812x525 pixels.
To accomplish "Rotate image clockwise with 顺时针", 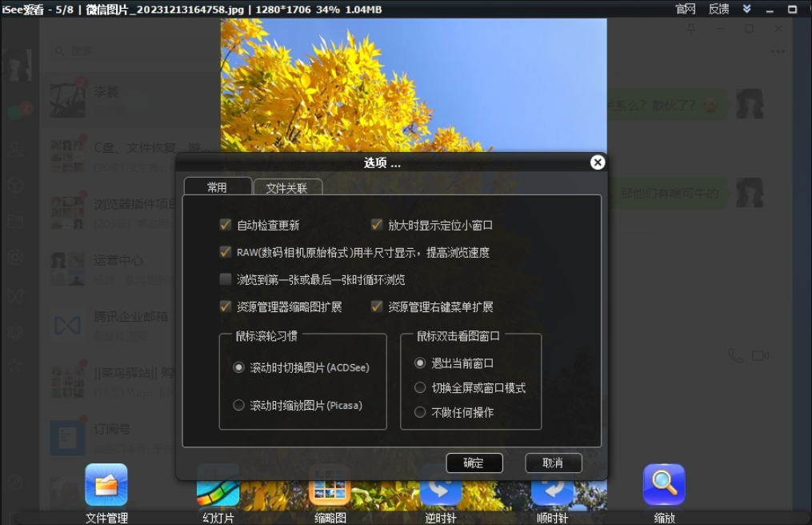I will [x=552, y=491].
